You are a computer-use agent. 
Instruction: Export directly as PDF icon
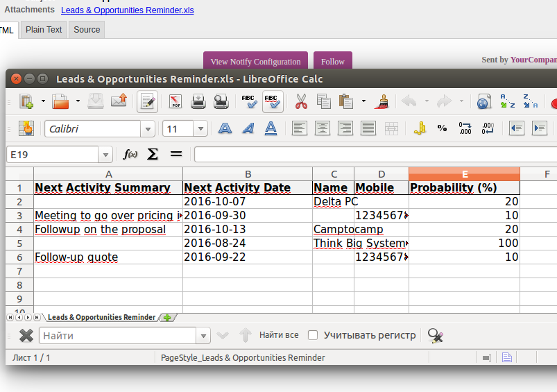175,101
